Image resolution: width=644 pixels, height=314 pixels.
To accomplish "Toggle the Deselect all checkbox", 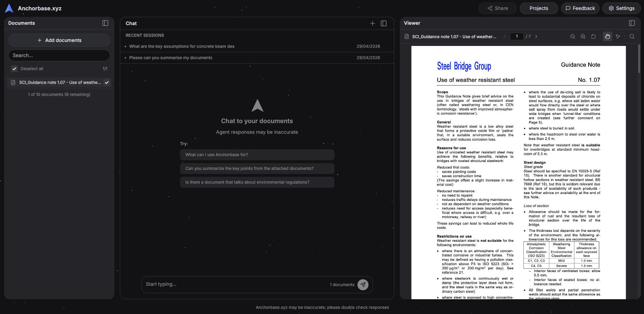I will [14, 69].
